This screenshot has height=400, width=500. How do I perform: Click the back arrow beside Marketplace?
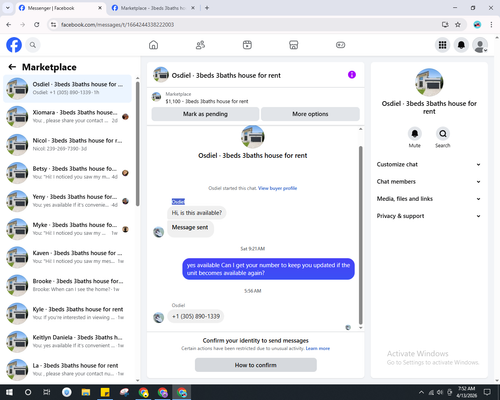[12, 67]
